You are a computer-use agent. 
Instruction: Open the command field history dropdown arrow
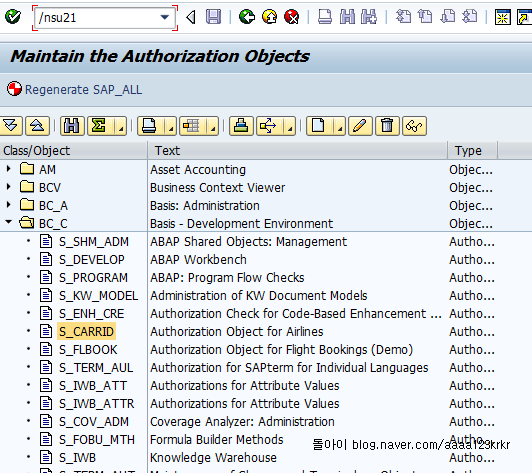pyautogui.click(x=165, y=17)
